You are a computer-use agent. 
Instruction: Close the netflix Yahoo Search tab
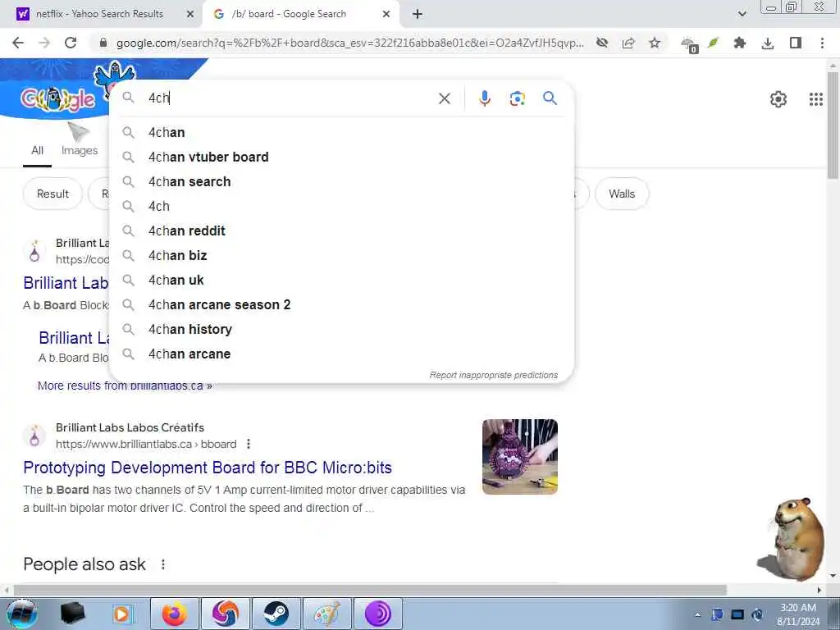[x=190, y=14]
